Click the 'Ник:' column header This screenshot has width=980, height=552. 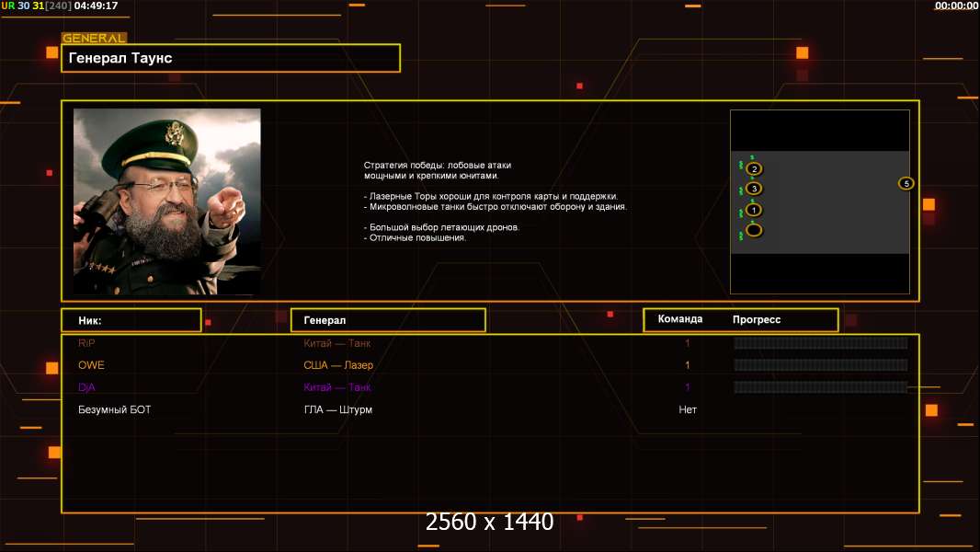(131, 320)
